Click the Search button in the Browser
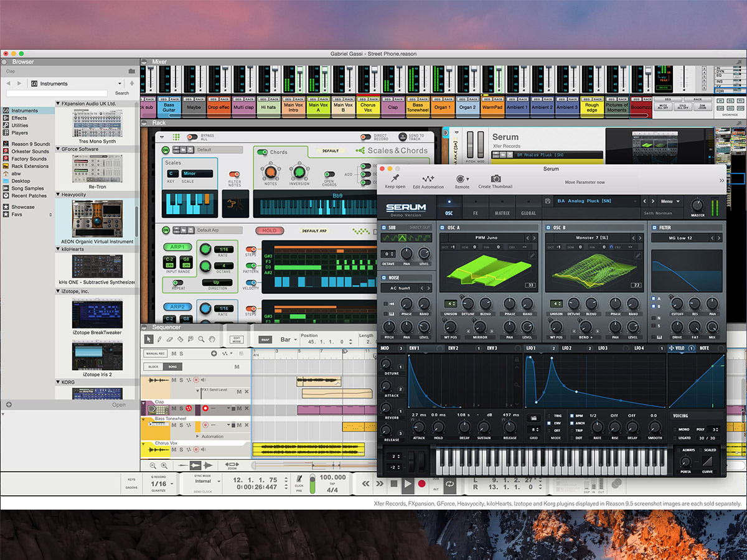Viewport: 747px width, 560px height. [x=122, y=93]
